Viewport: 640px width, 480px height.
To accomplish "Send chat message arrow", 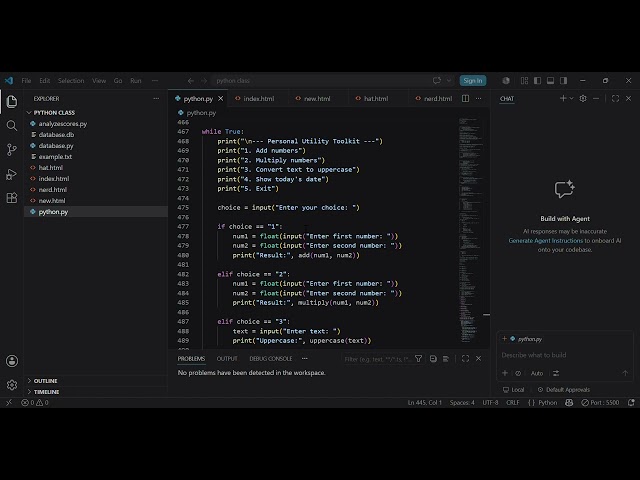I will [625, 373].
